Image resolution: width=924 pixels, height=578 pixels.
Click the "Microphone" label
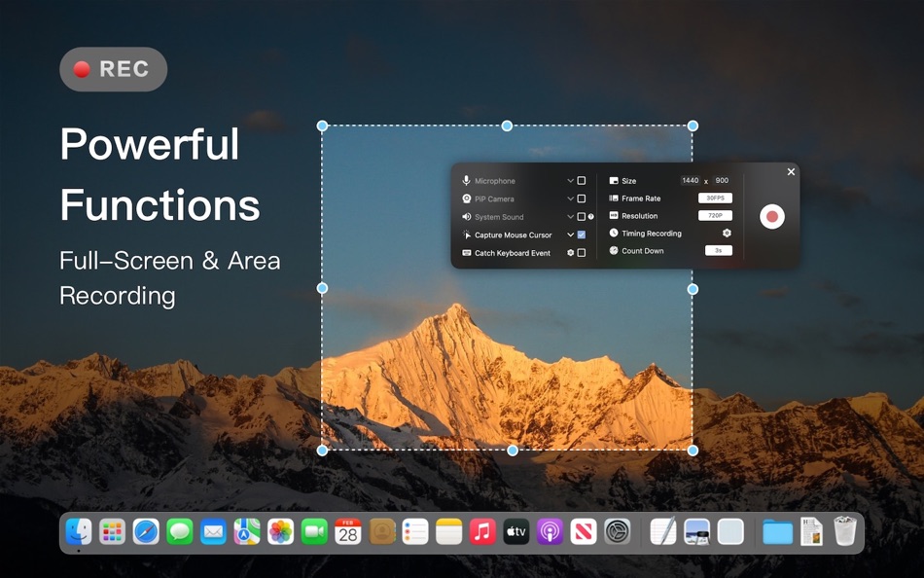tap(495, 181)
